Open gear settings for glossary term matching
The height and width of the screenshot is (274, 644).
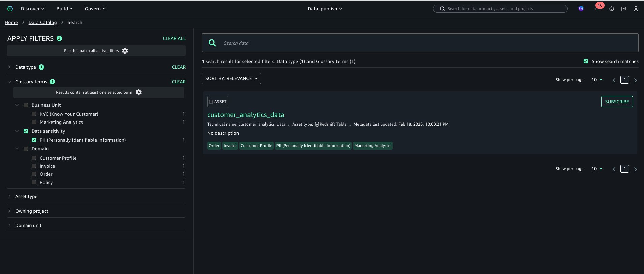(139, 92)
